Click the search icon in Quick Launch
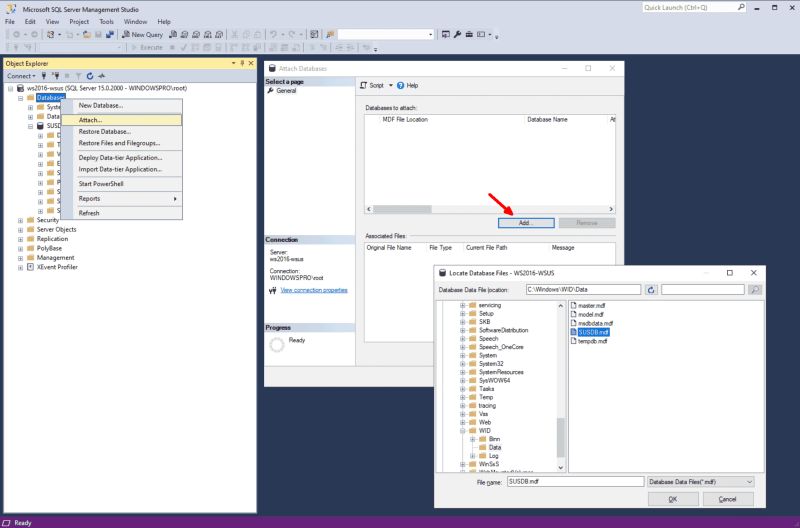 tap(741, 7)
